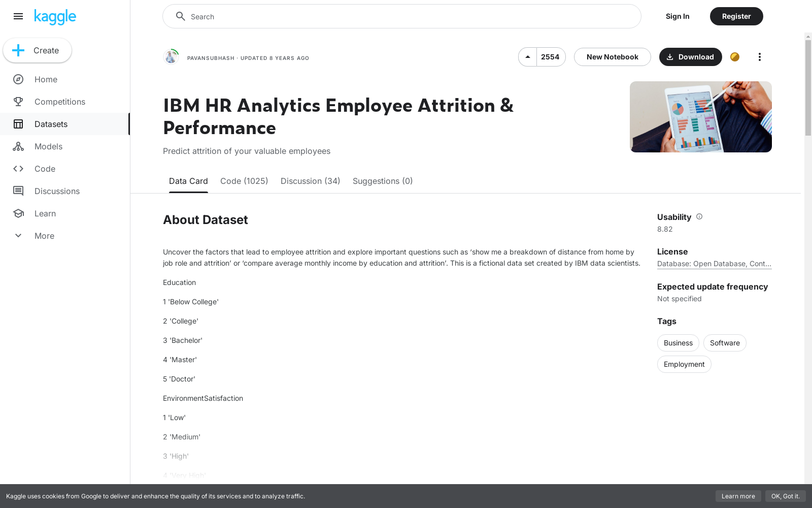Click the Create button
Screen dimensions: 812x508
(37, 50)
